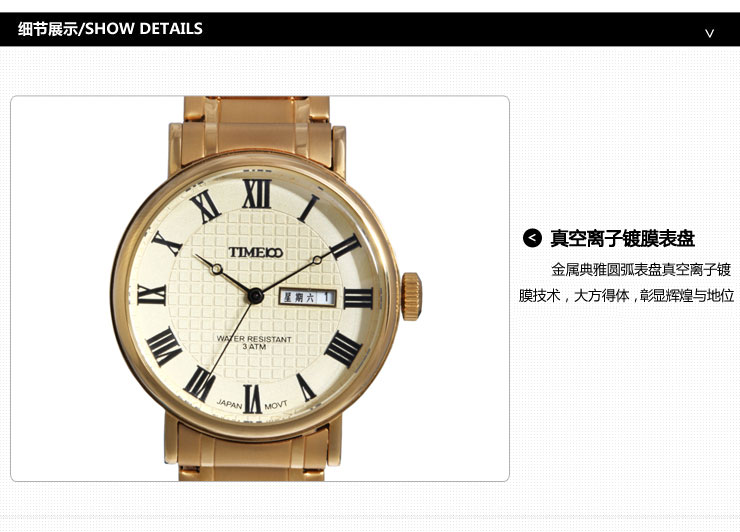Click the Roman numeral X marker

point(167,243)
